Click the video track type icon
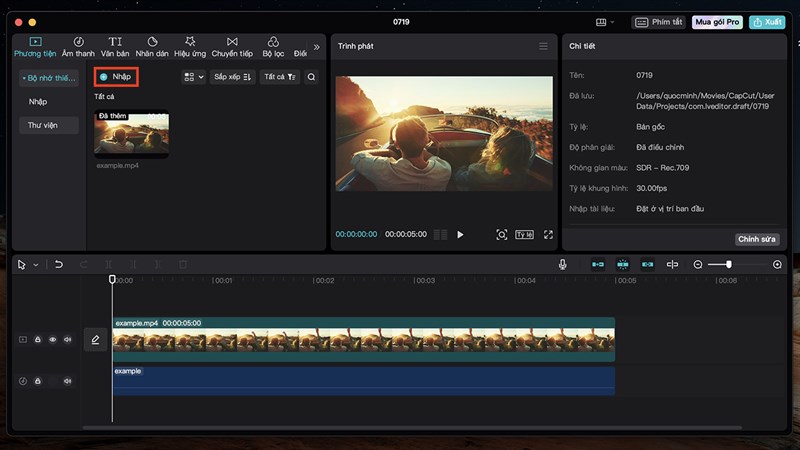The image size is (800, 450). pyautogui.click(x=23, y=339)
